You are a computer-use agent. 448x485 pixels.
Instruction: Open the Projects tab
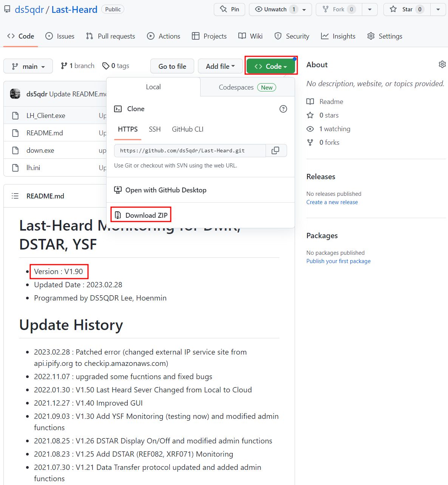209,36
